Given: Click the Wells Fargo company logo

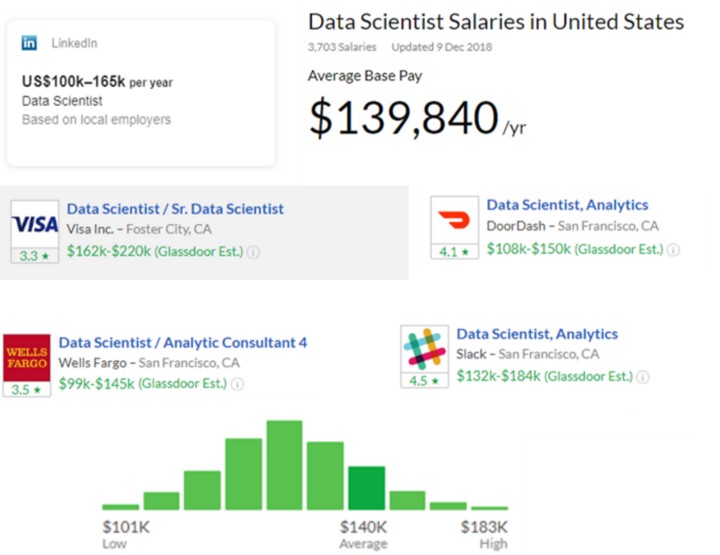Looking at the screenshot, I should click(27, 357).
